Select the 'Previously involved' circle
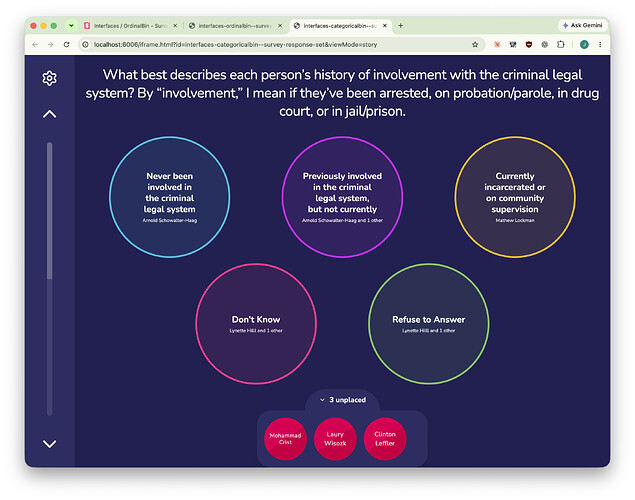The image size is (635, 500). point(342,197)
